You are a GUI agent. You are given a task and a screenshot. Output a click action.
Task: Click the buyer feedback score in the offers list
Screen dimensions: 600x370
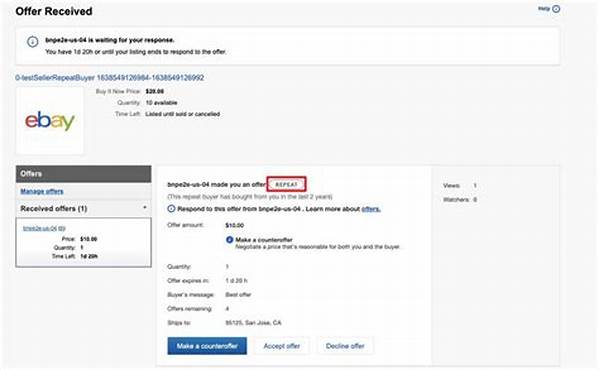click(62, 228)
